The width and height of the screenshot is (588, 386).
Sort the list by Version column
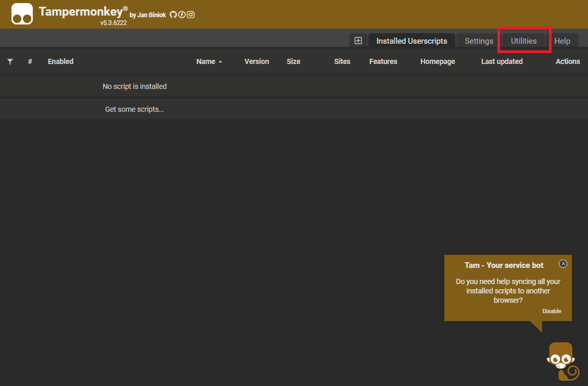coord(257,61)
